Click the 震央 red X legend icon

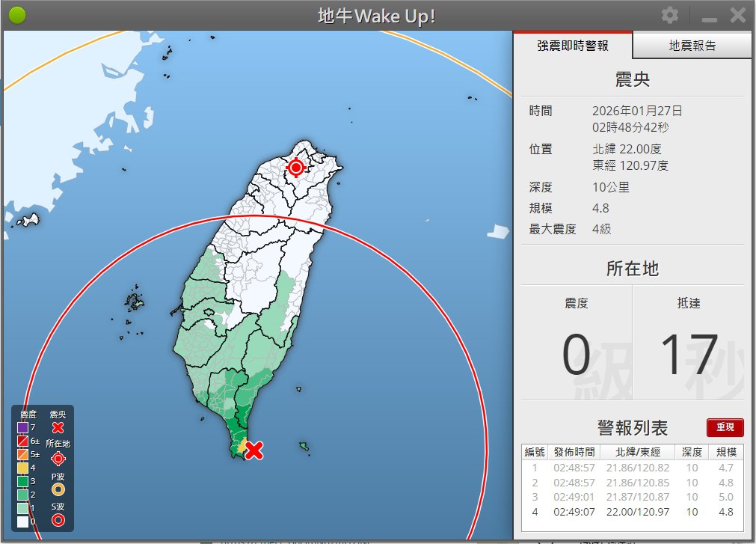[x=58, y=428]
